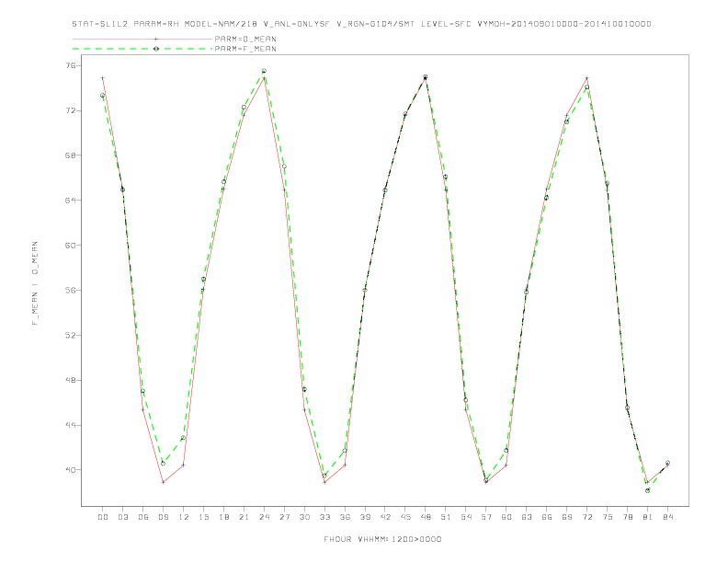Image resolution: width=728 pixels, height=563 pixels.
Task: Click the F_MEAN circle data point at hour 84
Action: [x=667, y=463]
